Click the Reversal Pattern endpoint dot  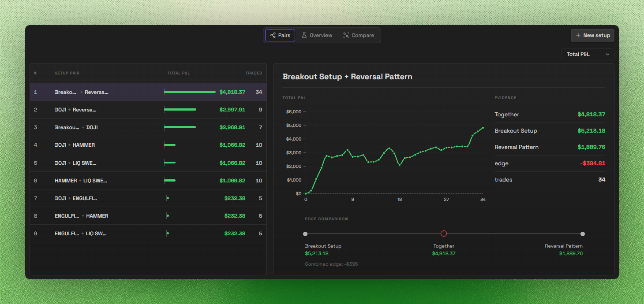[x=583, y=234]
